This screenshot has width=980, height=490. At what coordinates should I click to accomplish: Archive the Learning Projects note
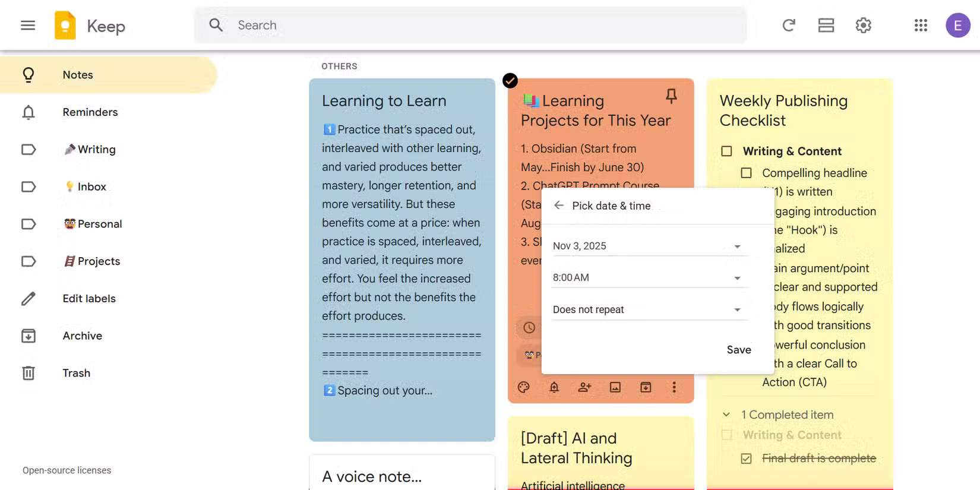click(646, 387)
